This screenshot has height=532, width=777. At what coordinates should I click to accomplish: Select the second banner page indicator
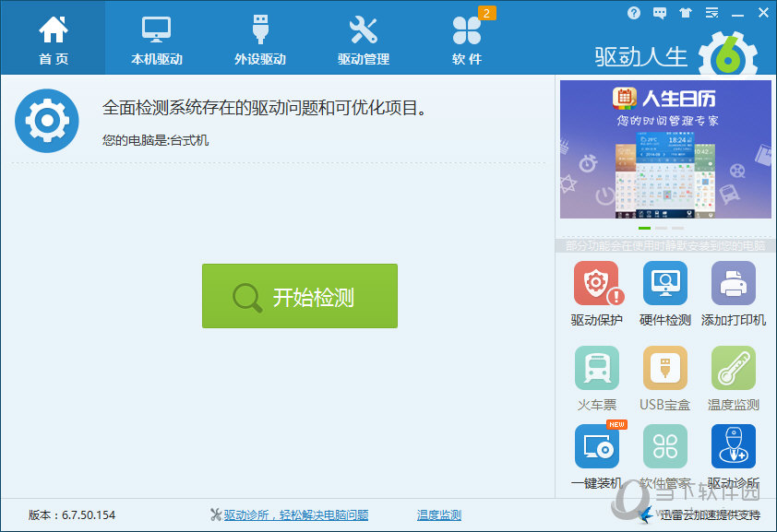click(661, 228)
